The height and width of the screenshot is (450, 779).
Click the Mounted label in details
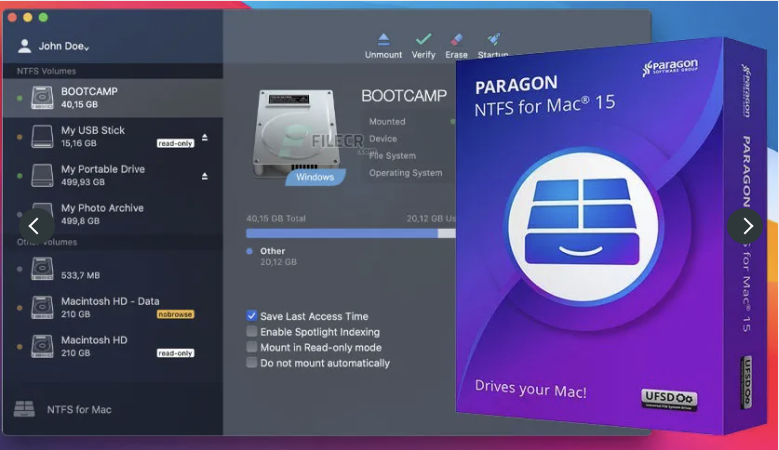387,122
